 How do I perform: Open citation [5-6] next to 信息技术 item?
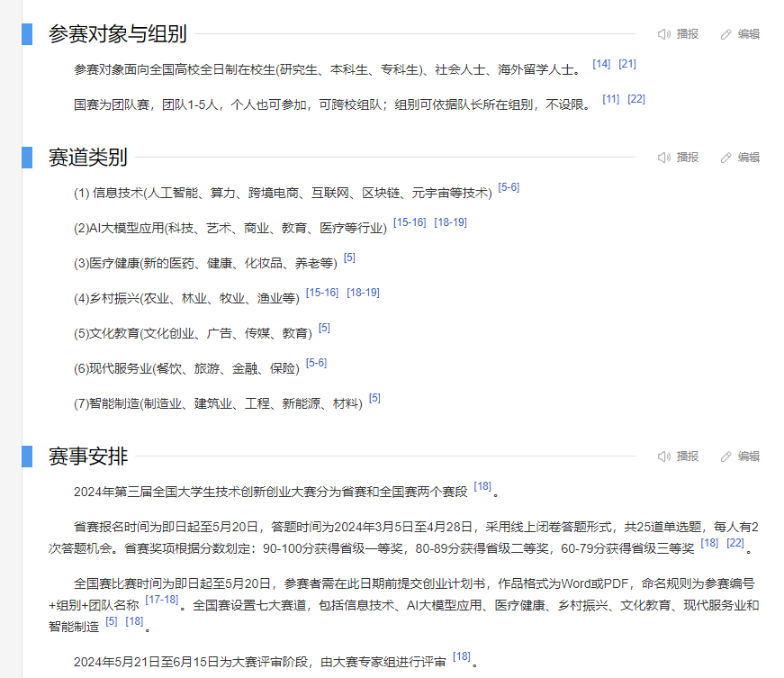(509, 187)
